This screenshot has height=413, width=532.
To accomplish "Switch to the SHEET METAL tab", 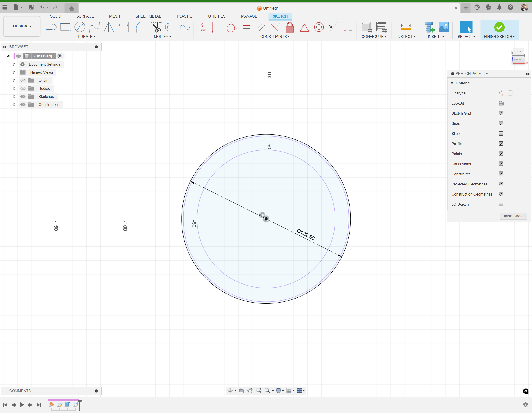I will pyautogui.click(x=148, y=16).
